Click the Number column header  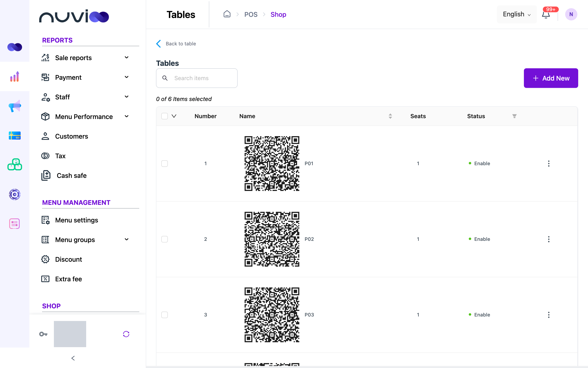click(205, 116)
